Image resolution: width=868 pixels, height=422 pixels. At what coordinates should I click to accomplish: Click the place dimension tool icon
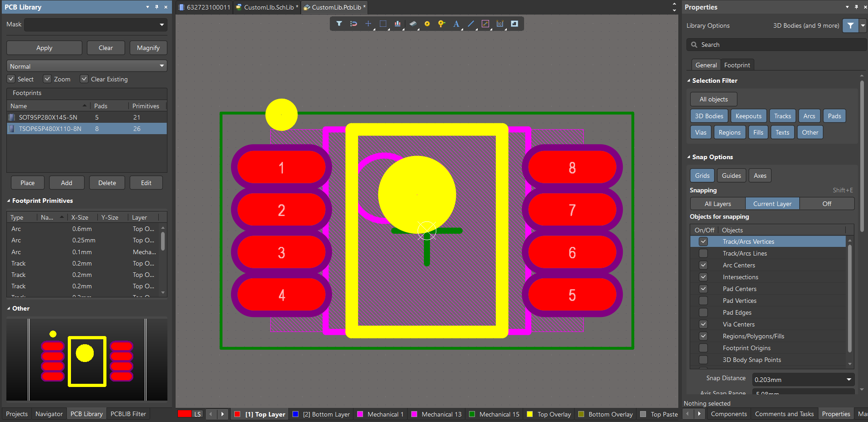click(x=500, y=24)
